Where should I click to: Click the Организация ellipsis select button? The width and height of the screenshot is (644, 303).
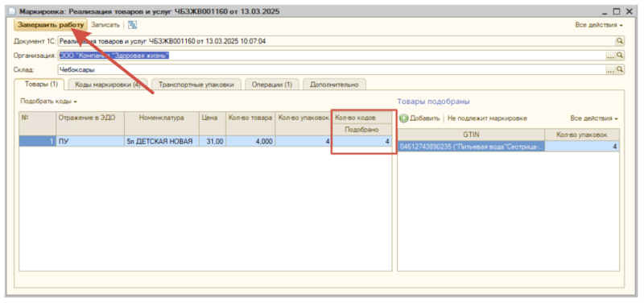pyautogui.click(x=610, y=55)
